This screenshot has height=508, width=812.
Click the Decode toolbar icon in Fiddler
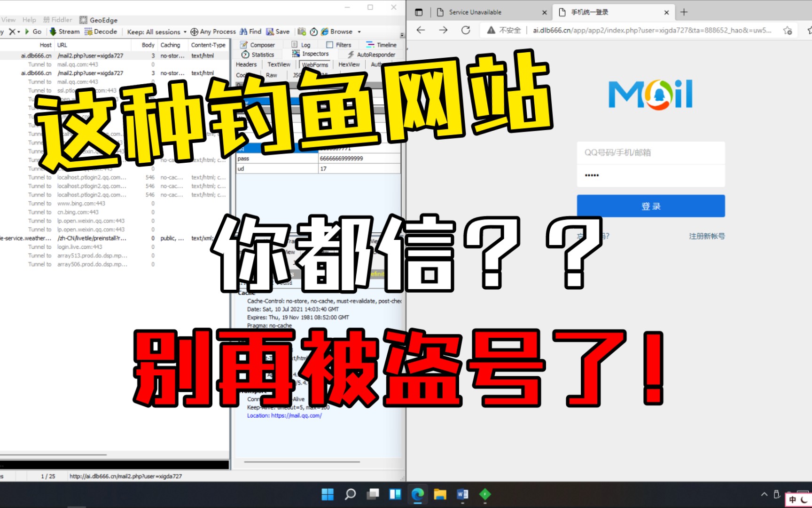tap(88, 32)
